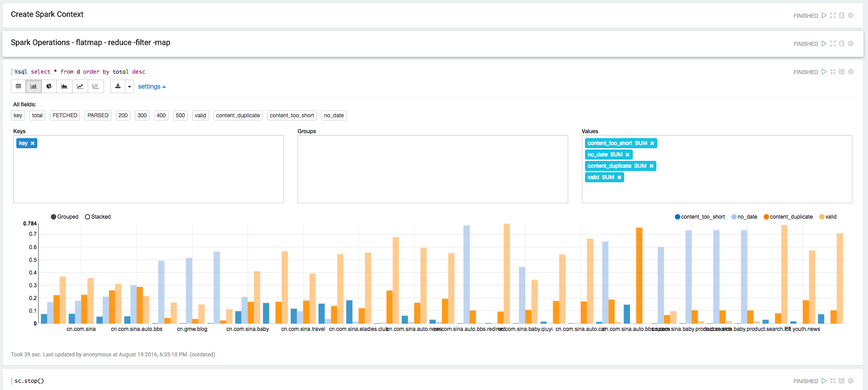Download the result data

click(118, 86)
